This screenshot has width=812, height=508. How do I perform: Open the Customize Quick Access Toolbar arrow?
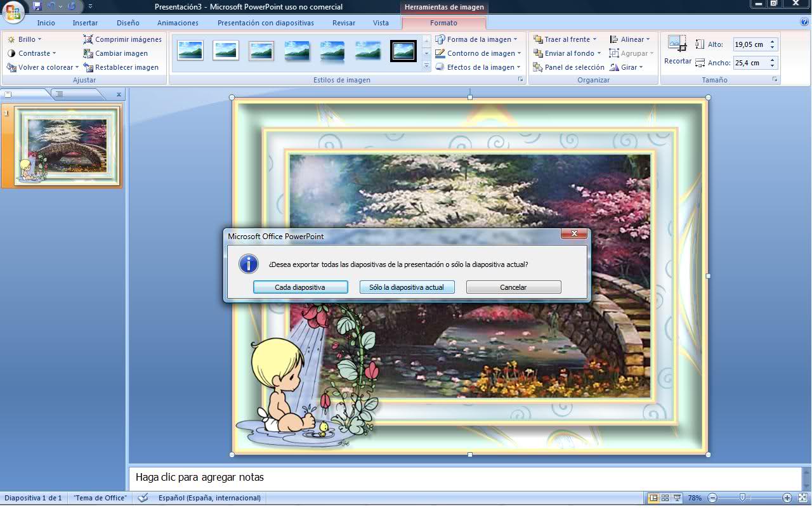click(x=90, y=6)
